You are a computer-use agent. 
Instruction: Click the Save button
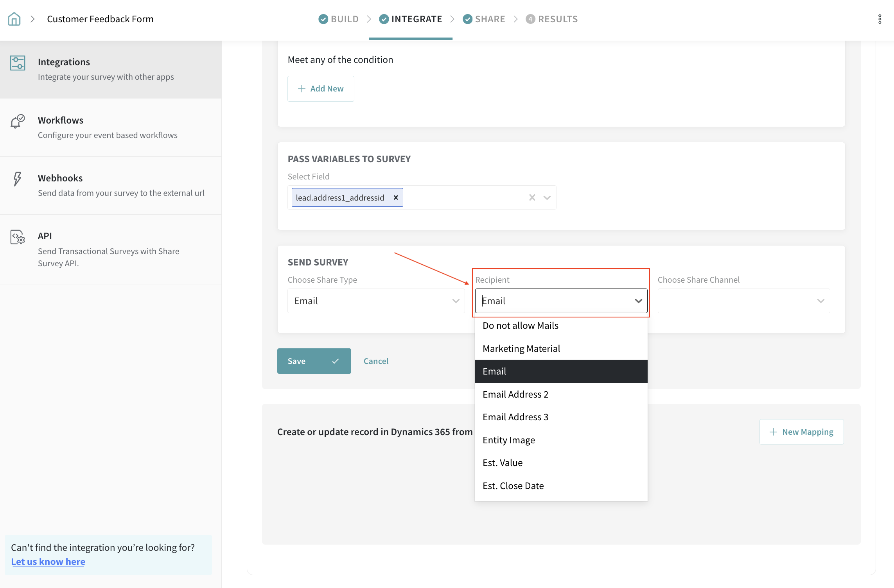click(314, 361)
